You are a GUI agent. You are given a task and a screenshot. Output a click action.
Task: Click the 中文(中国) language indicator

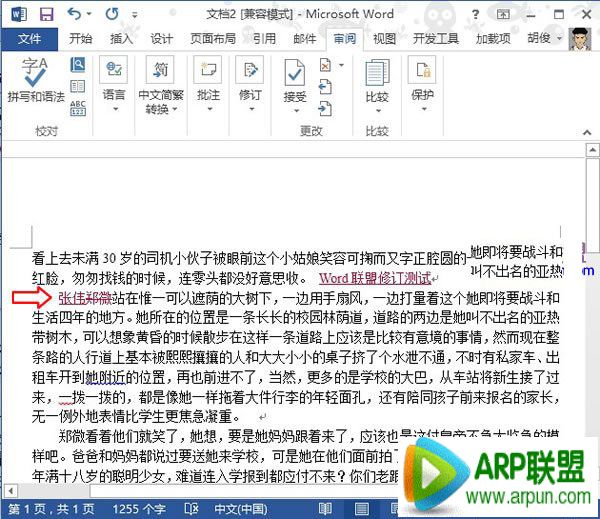click(x=241, y=509)
